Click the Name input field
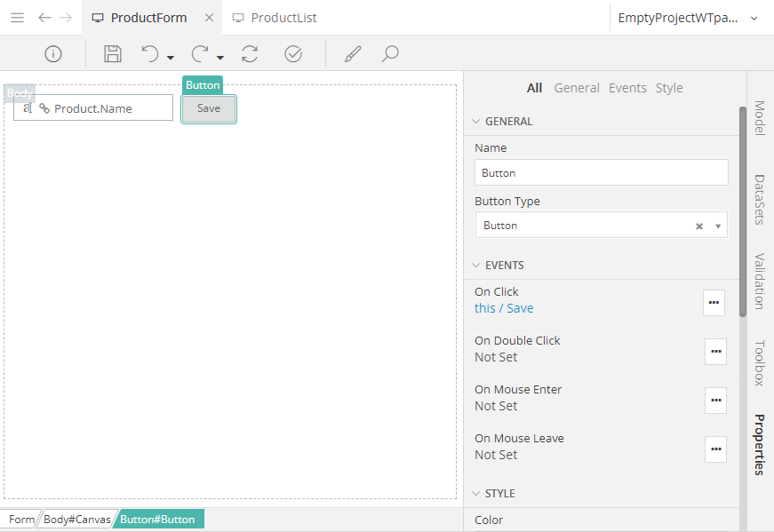774x532 pixels. 601,173
